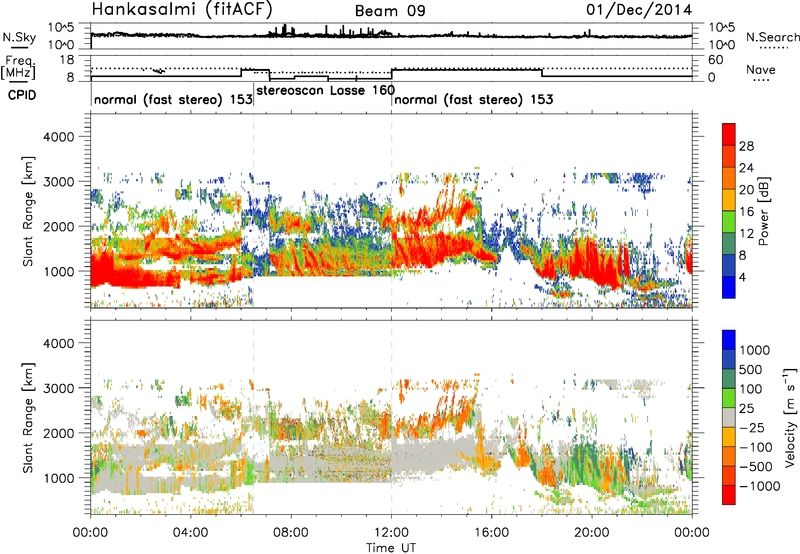Click the -25 label on velocity colorbar
The height and width of the screenshot is (554, 800).
(751, 428)
